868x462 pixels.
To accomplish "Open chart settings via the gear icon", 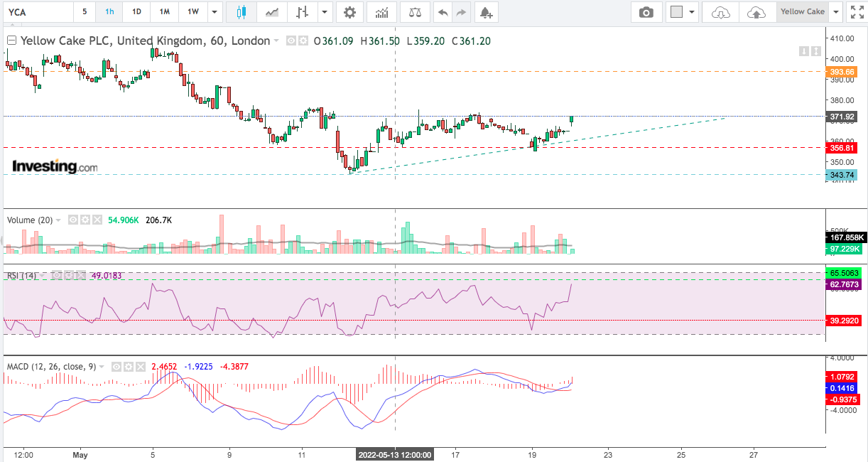I will click(x=349, y=12).
